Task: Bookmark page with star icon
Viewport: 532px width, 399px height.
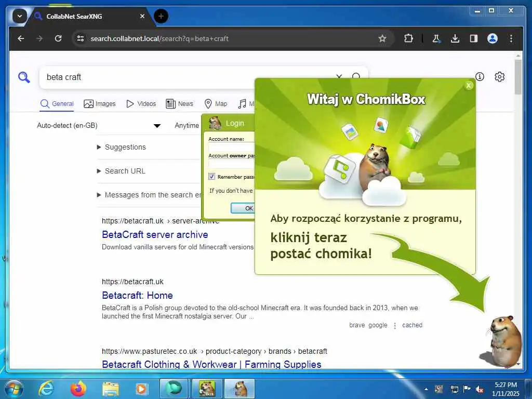Action: pos(382,38)
